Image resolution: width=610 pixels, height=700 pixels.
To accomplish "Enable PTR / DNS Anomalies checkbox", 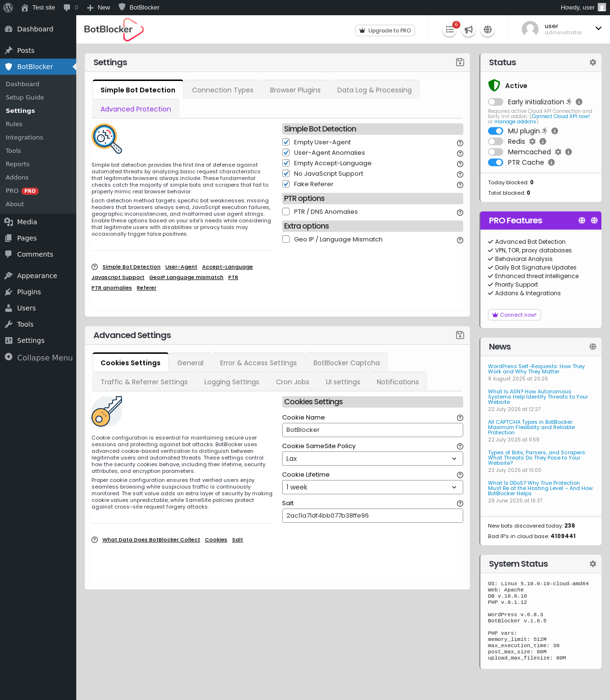I will (x=286, y=211).
